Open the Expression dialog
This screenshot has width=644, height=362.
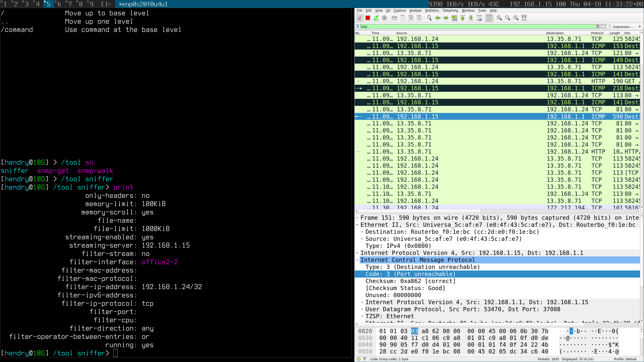pos(623,27)
